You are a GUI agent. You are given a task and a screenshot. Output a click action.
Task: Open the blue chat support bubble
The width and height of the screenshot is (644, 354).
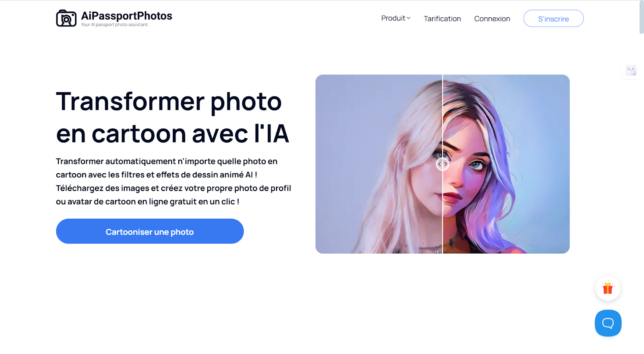[608, 323]
